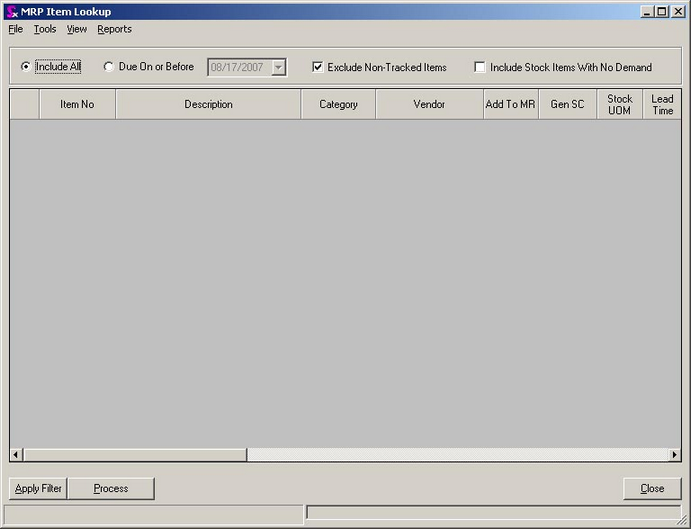This screenshot has height=529, width=691.
Task: Click the Close button at bottom right
Action: [652, 488]
